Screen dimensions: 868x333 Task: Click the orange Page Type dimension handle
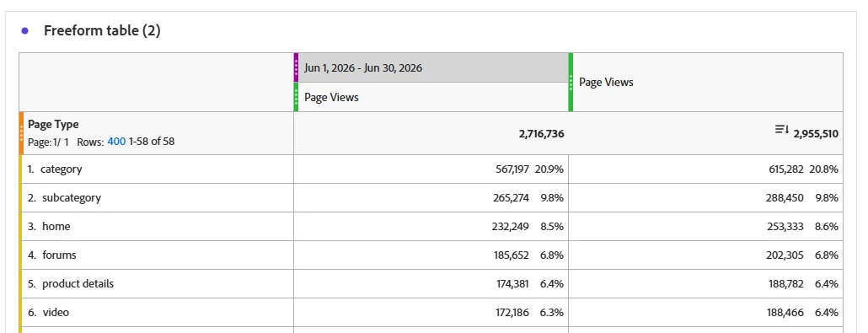22,133
